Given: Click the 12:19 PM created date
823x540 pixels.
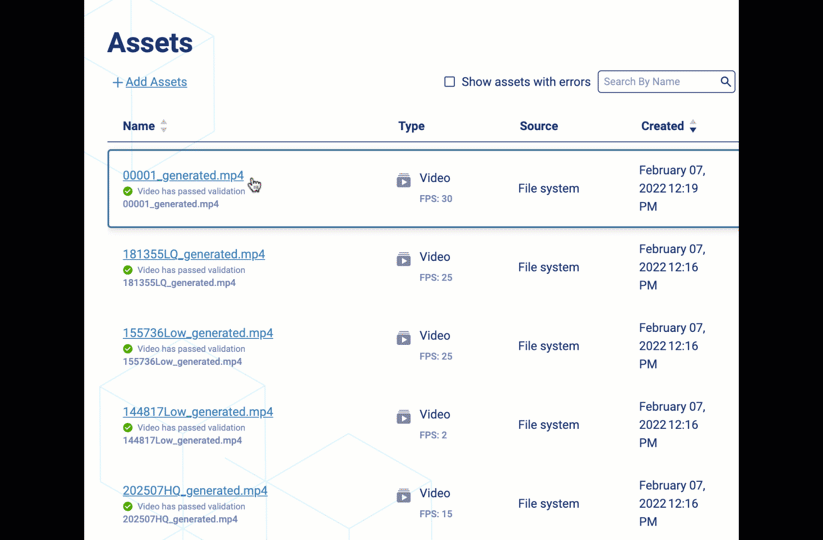Looking at the screenshot, I should [672, 188].
